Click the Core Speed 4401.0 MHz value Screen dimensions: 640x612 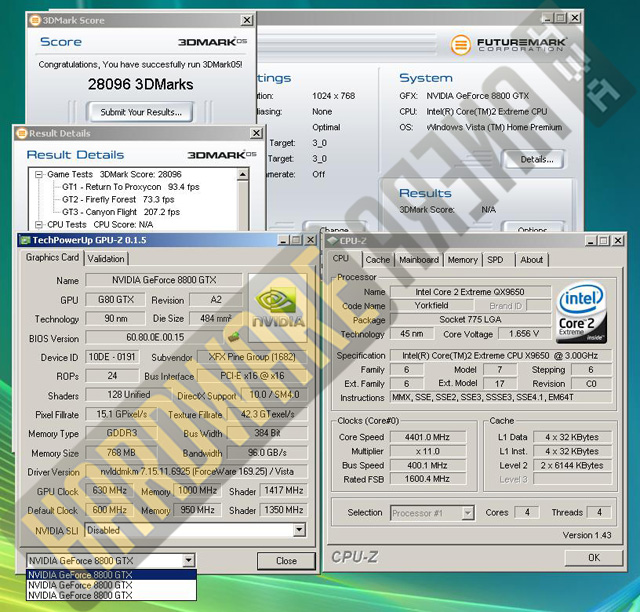click(x=427, y=437)
